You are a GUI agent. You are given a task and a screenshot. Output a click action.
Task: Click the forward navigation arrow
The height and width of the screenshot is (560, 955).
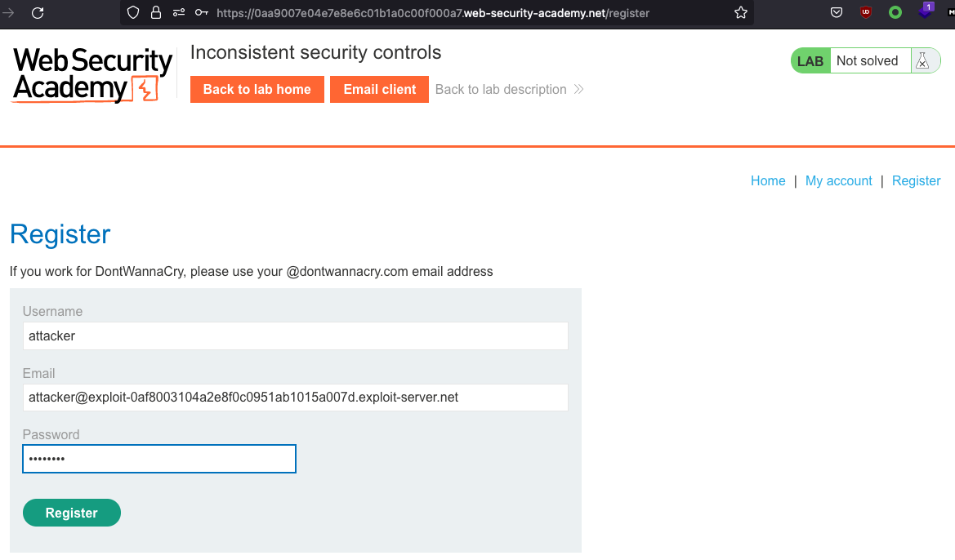(9, 13)
